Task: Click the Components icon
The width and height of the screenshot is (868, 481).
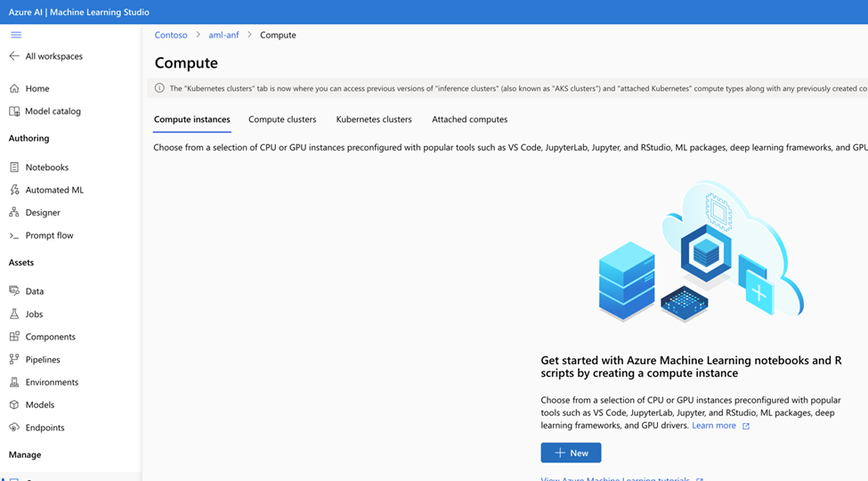Action: (14, 337)
